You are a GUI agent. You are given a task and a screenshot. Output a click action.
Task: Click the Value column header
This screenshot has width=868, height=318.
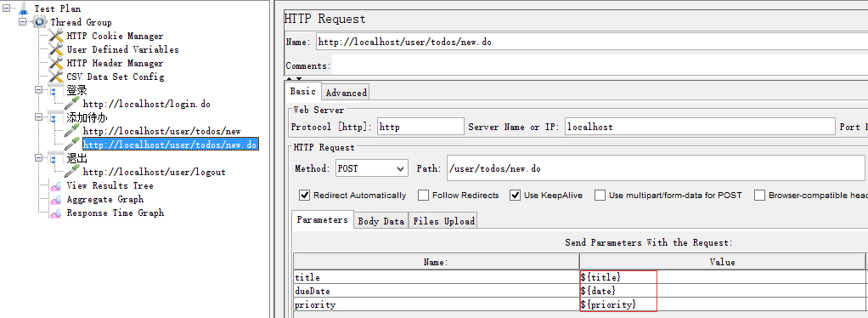(x=723, y=262)
